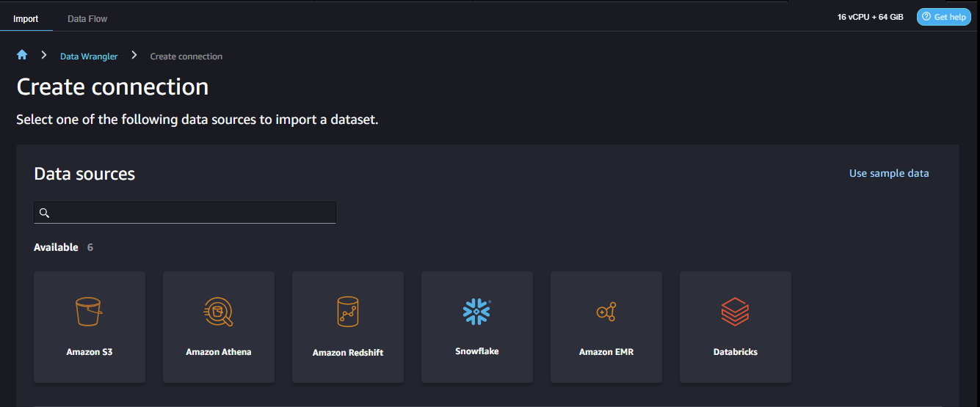Click the Snowflake tile label
980x407 pixels.
pos(477,351)
